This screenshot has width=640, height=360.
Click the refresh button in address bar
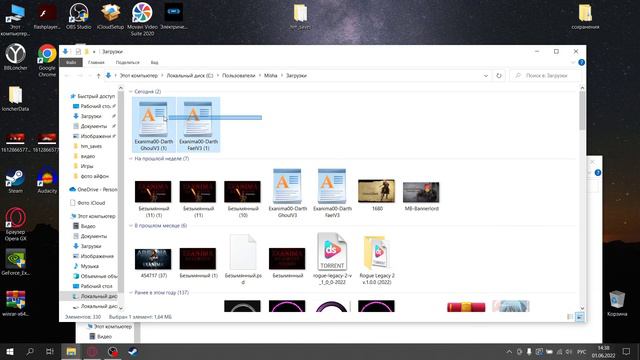498,76
